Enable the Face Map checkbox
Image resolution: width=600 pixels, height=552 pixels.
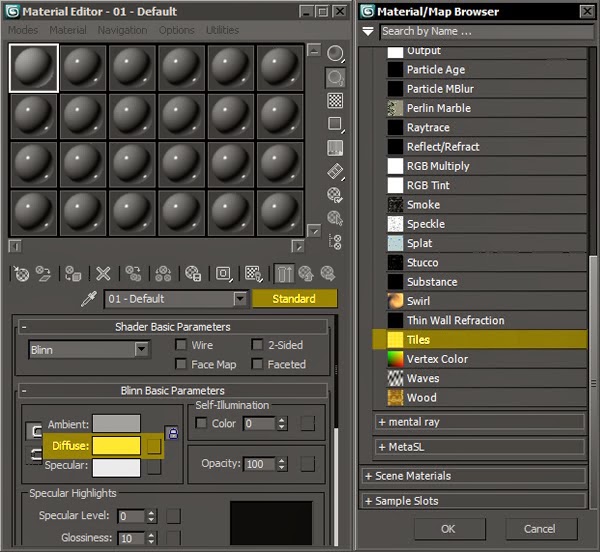pyautogui.click(x=181, y=364)
